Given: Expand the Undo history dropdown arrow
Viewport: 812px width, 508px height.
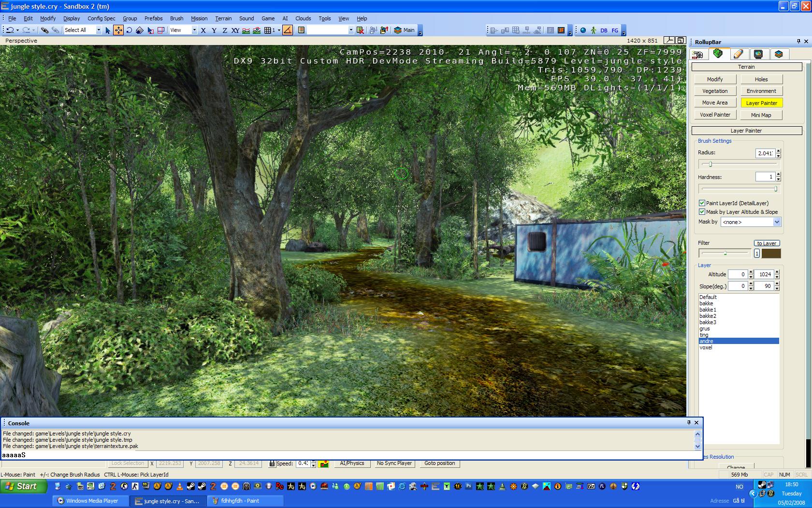Looking at the screenshot, I should [17, 30].
